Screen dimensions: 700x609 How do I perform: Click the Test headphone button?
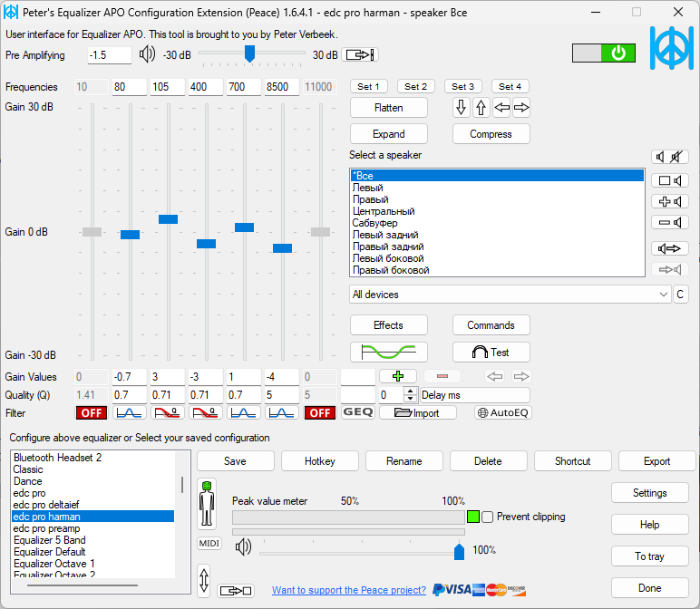491,352
